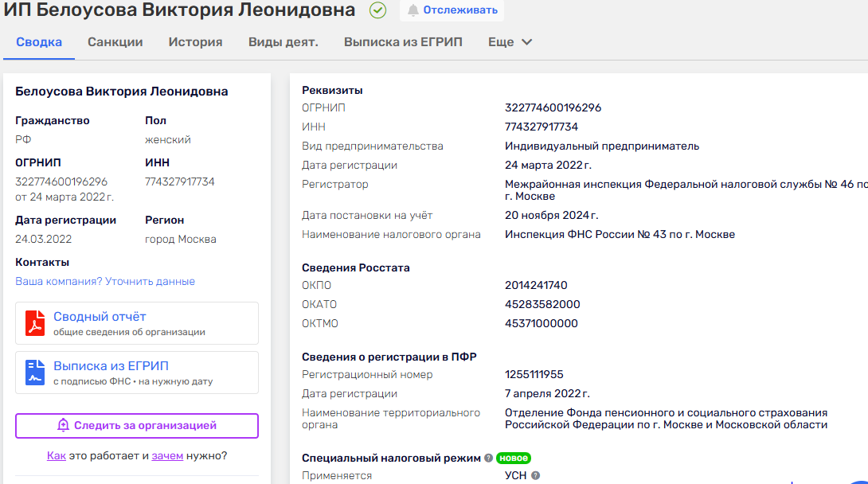Click the bell icon in Следить за организацией
The image size is (868, 484).
coord(64,426)
